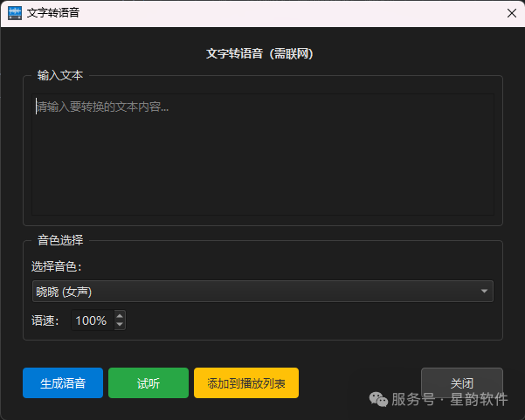Image resolution: width=525 pixels, height=420 pixels.
Task: Decrease 语速 with the down arrow
Action: tap(120, 325)
